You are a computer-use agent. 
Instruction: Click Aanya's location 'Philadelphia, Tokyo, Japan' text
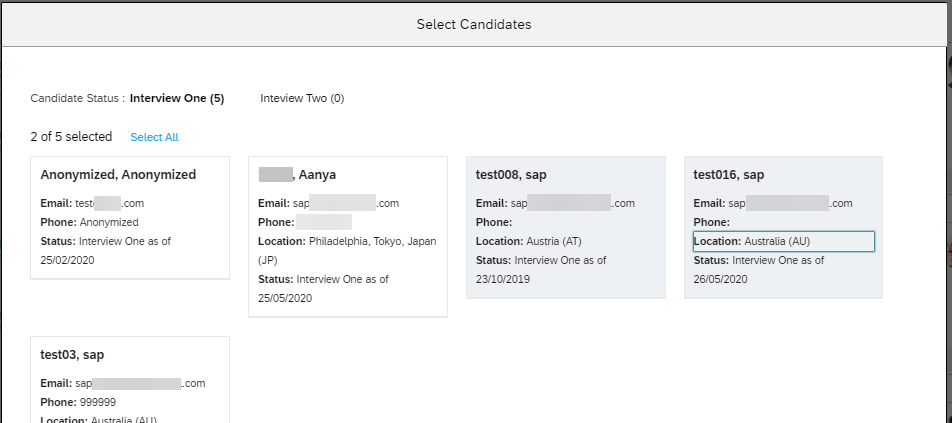pos(347,251)
